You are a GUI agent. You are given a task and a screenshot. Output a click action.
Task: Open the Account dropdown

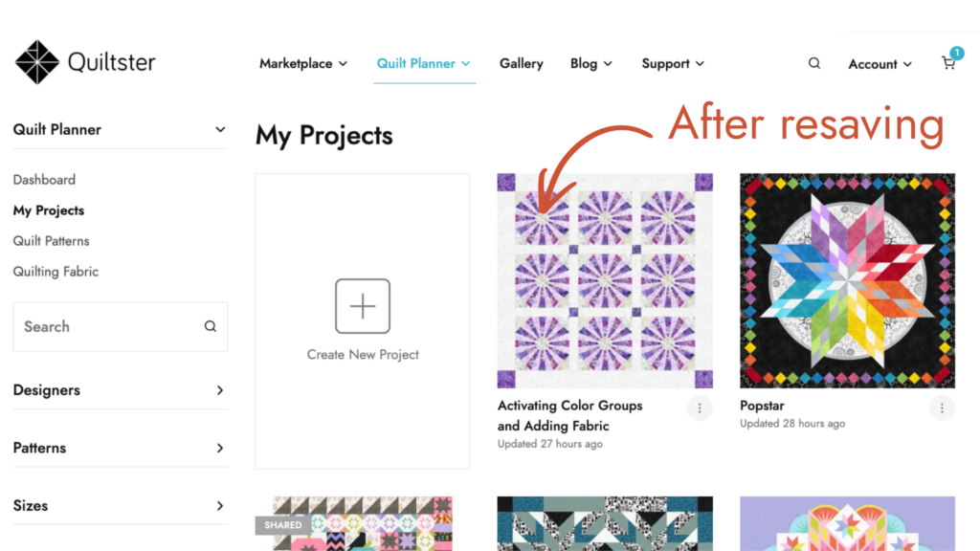(880, 64)
